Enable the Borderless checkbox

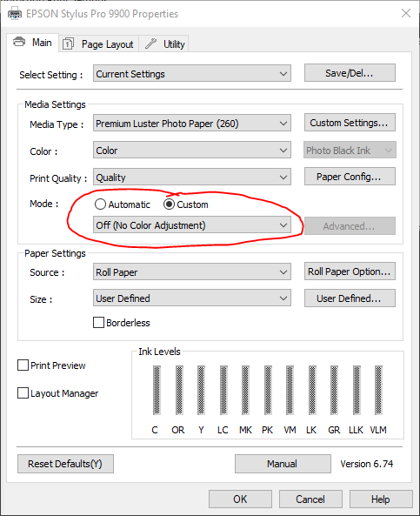point(98,323)
